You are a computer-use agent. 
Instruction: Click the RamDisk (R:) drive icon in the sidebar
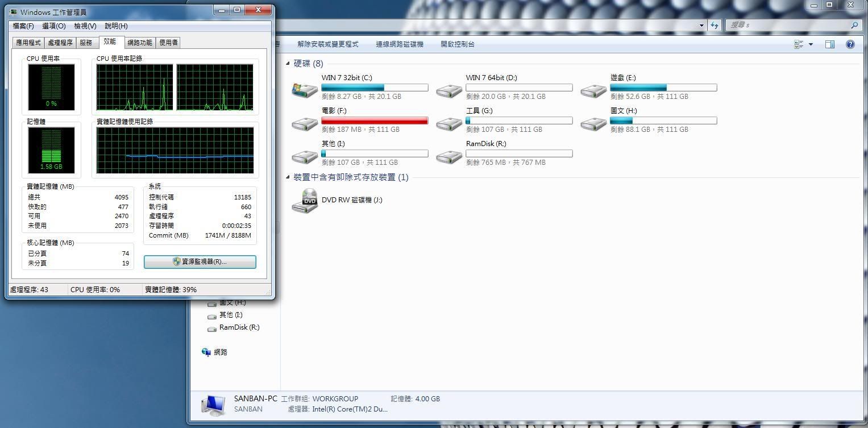coord(212,329)
